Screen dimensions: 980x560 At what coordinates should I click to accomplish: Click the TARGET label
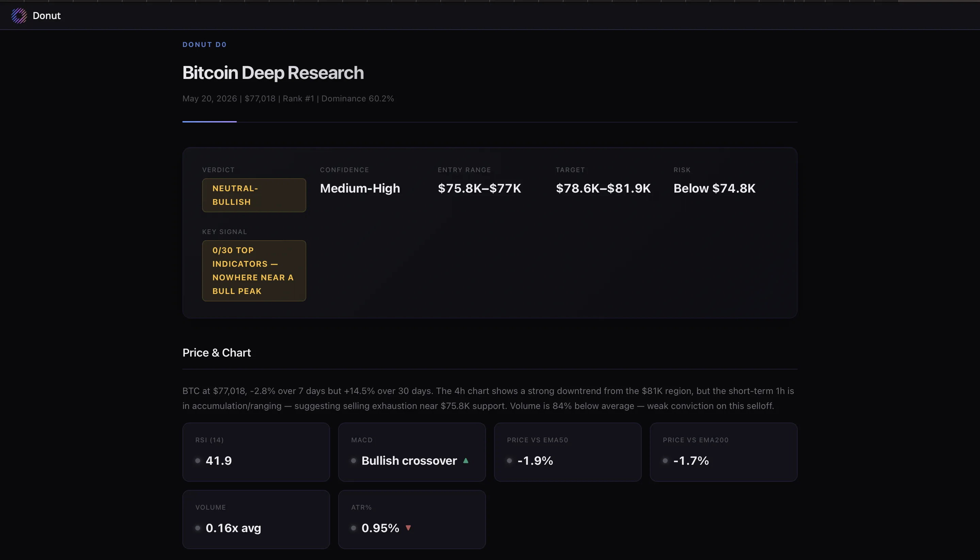pos(570,170)
